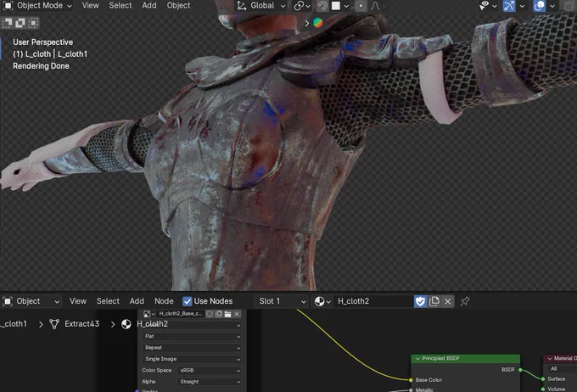Open the node editor Select menu
Screen dimensions: 577x392
108,301
